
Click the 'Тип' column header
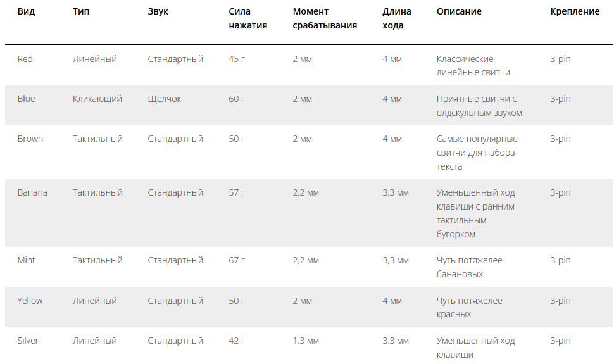(81, 12)
